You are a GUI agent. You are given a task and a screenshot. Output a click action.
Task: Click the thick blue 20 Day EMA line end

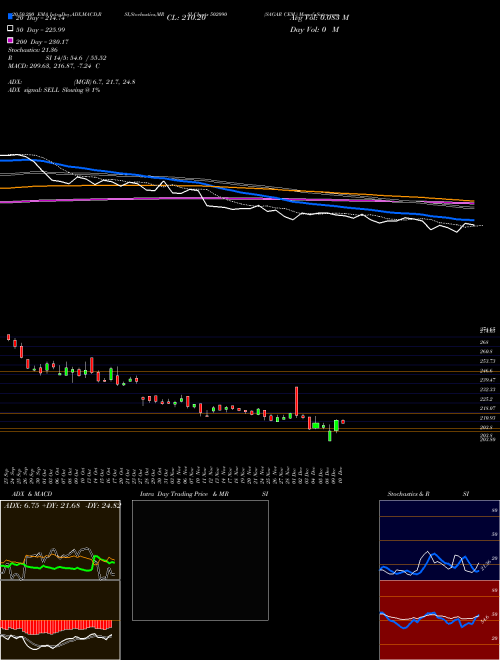click(x=473, y=220)
